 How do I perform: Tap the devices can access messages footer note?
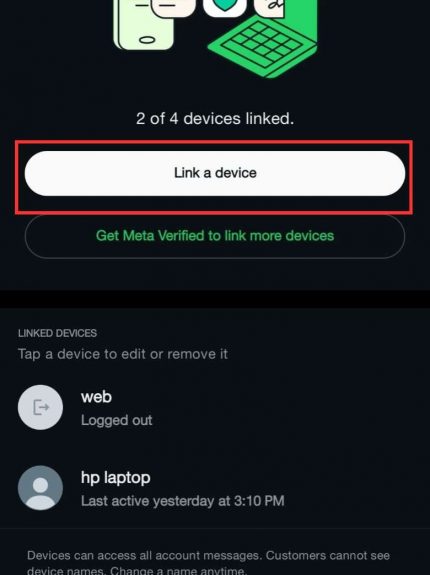[x=208, y=563]
